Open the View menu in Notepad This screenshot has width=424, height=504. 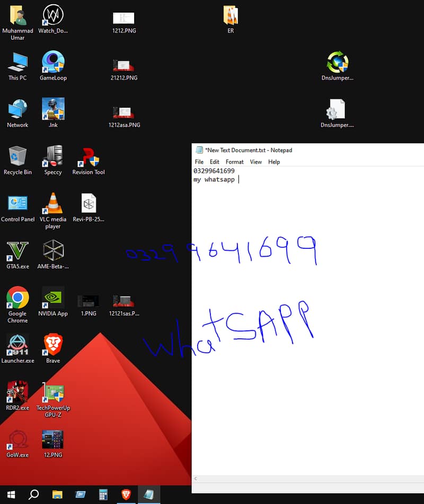[255, 162]
